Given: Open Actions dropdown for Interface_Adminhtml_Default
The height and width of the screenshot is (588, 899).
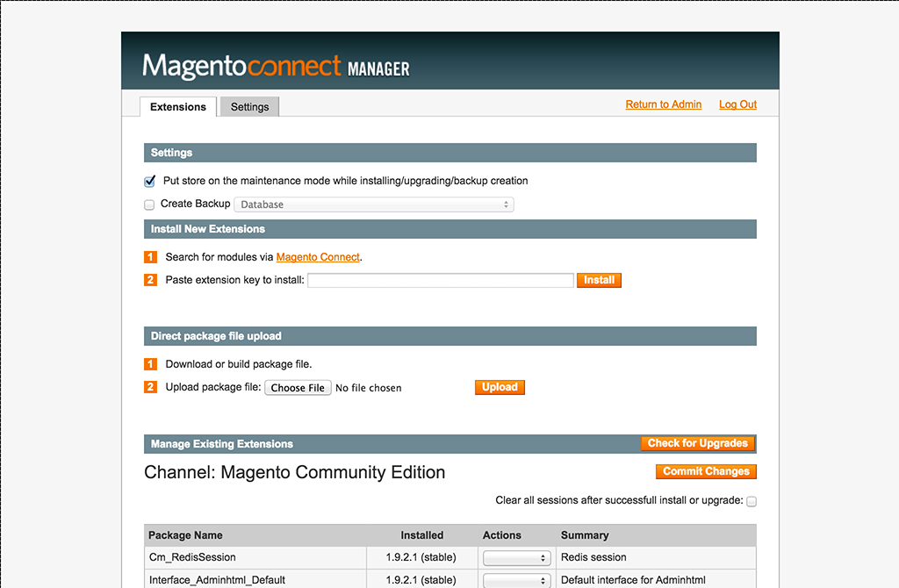Looking at the screenshot, I should (x=516, y=581).
